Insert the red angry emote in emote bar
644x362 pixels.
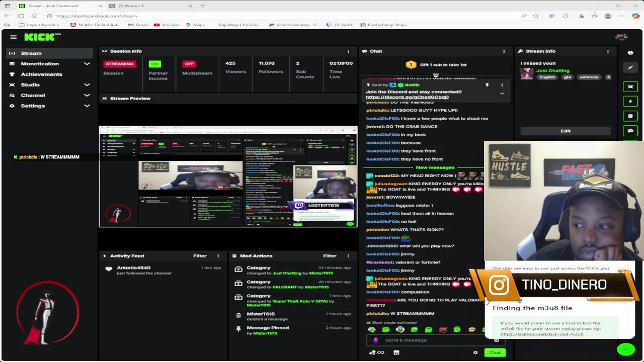443,330
